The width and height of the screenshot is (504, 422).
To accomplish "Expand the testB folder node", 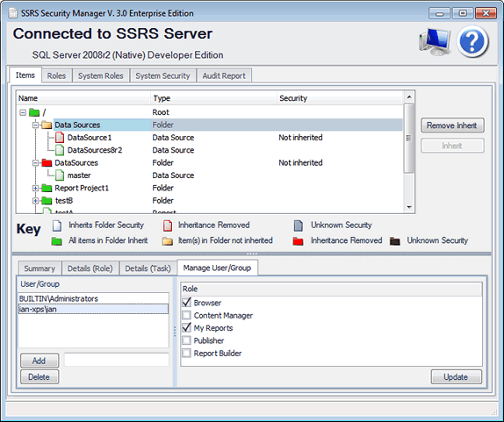I will (35, 201).
